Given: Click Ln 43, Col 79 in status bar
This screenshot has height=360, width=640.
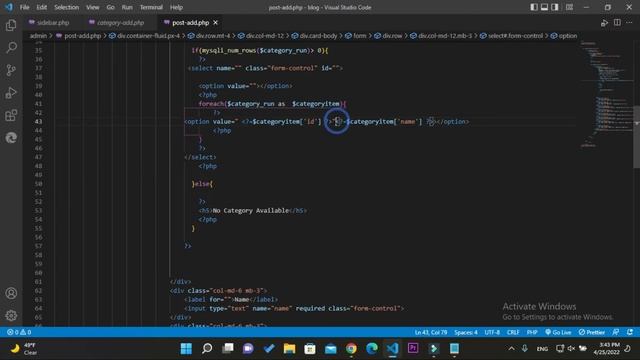Looking at the screenshot, I should 431,332.
